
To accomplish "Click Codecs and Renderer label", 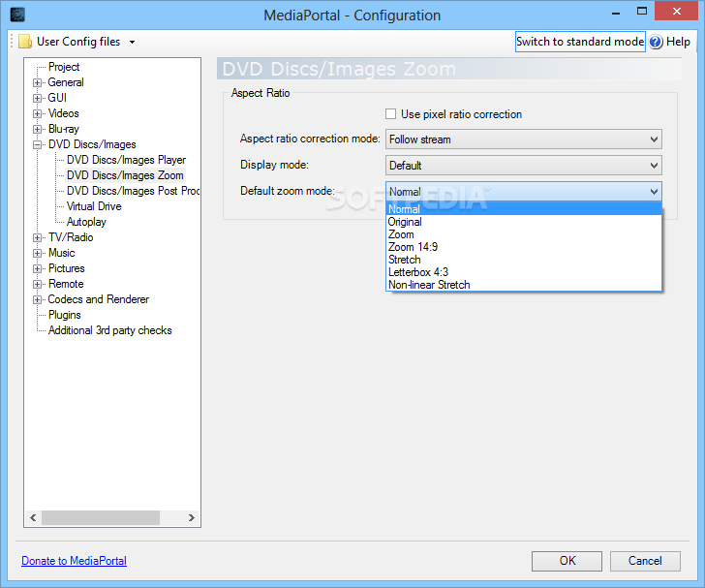I will pos(99,299).
